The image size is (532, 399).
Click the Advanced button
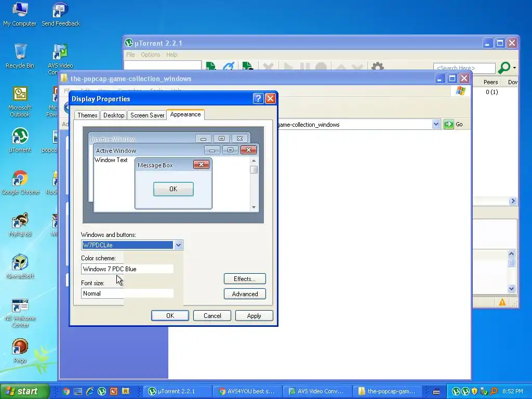245,294
